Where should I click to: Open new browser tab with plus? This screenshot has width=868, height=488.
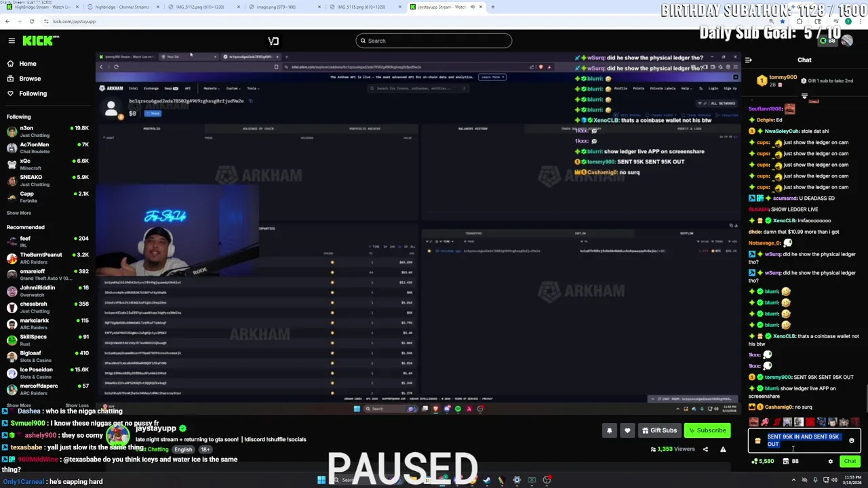pyautogui.click(x=493, y=7)
